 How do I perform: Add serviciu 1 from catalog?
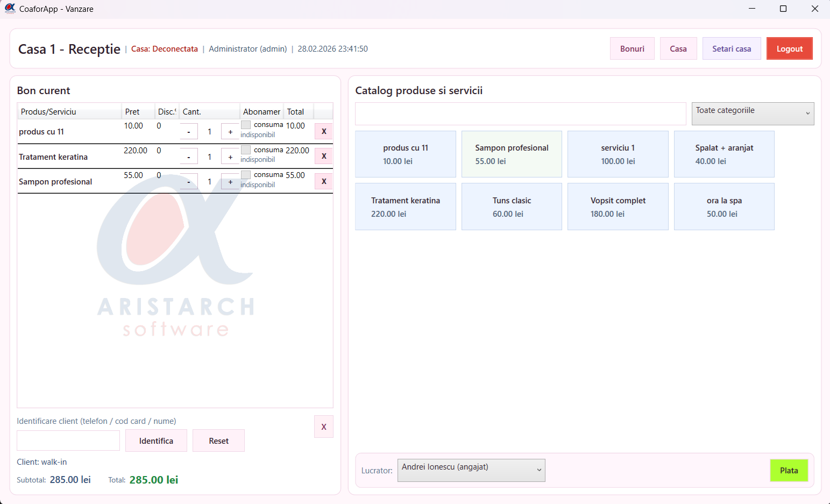pos(618,154)
